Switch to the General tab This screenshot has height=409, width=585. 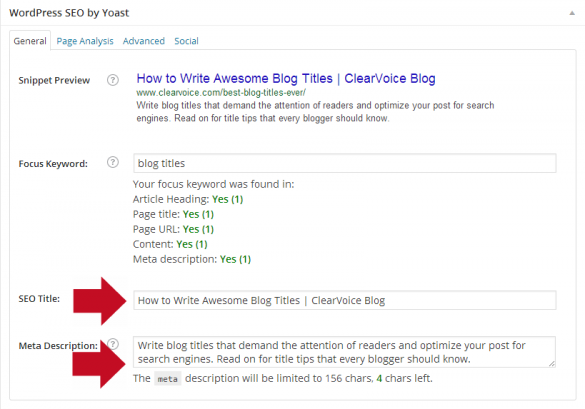click(x=30, y=41)
